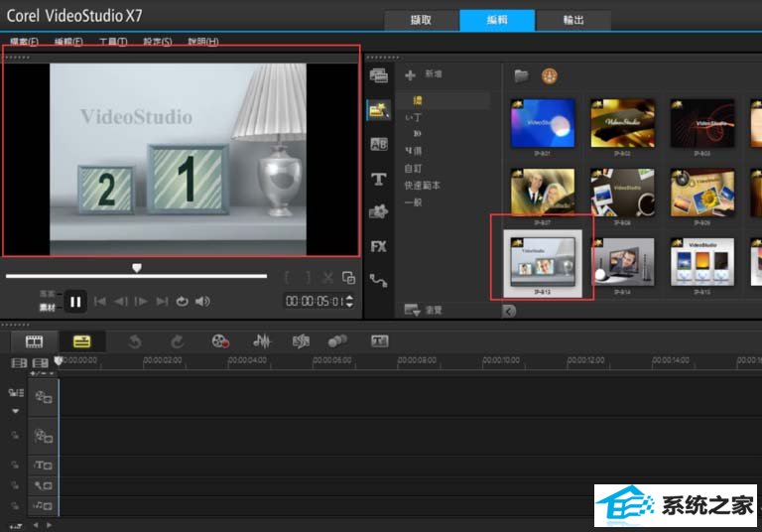Toggle repeat playback

(x=183, y=302)
